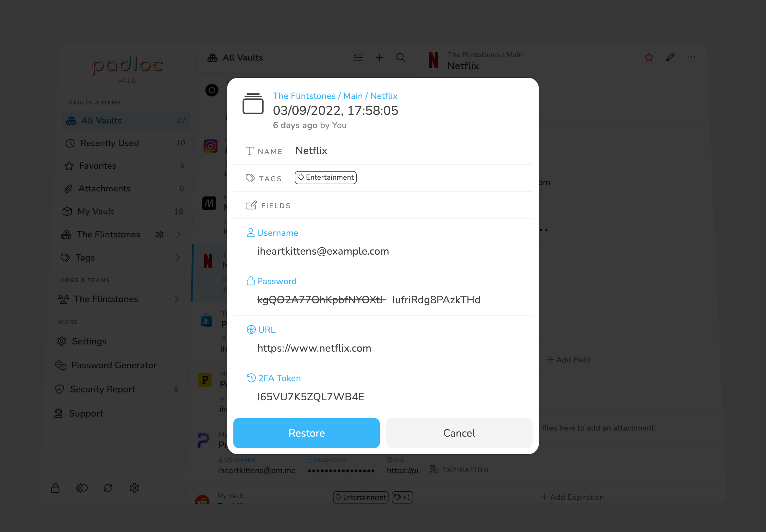Click the +1 tag badge in list
The image size is (766, 532).
(x=402, y=497)
